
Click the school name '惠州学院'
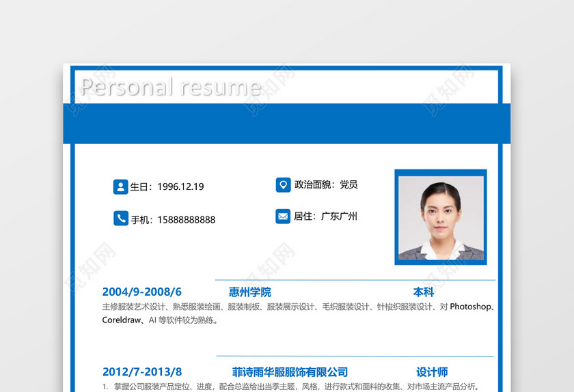tap(250, 292)
